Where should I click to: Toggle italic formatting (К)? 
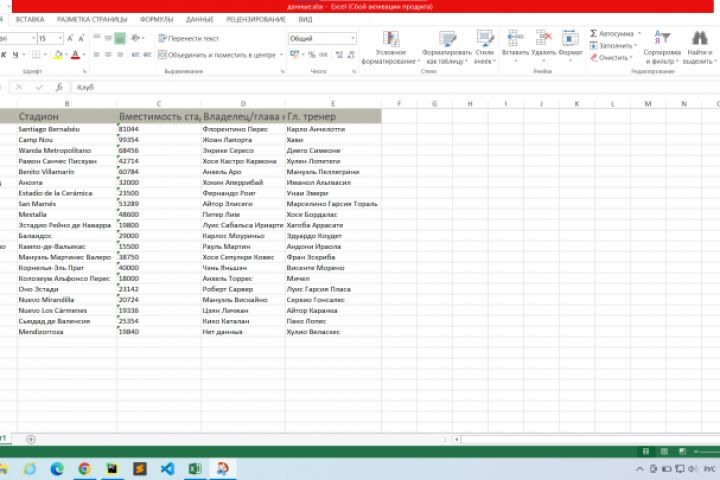[4, 55]
